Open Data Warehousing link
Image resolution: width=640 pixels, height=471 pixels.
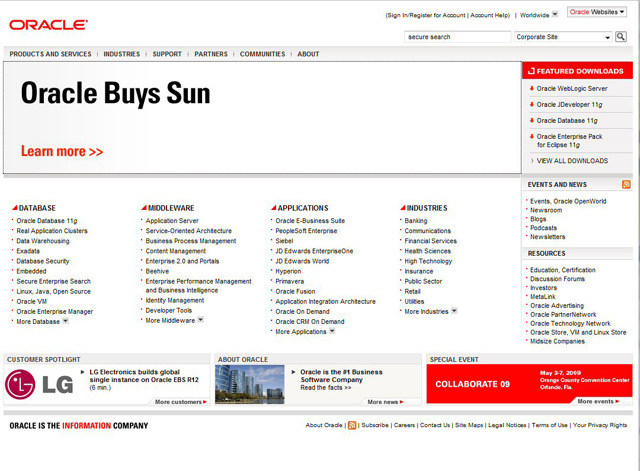pos(43,241)
